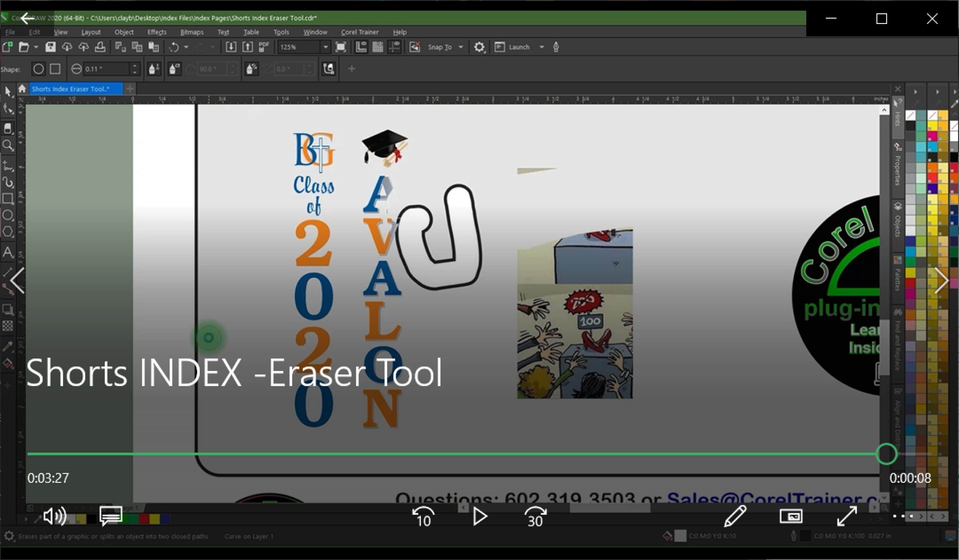Open the Corel Trainer menu

360,32
